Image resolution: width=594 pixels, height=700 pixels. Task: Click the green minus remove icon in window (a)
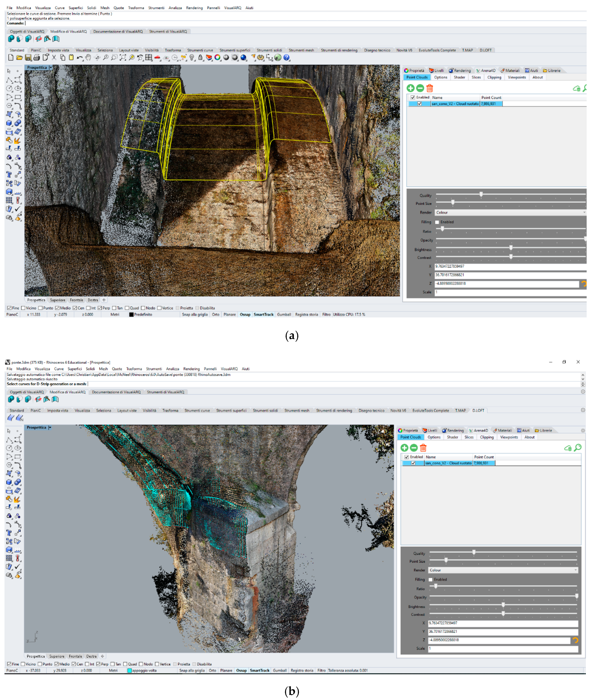(420, 88)
